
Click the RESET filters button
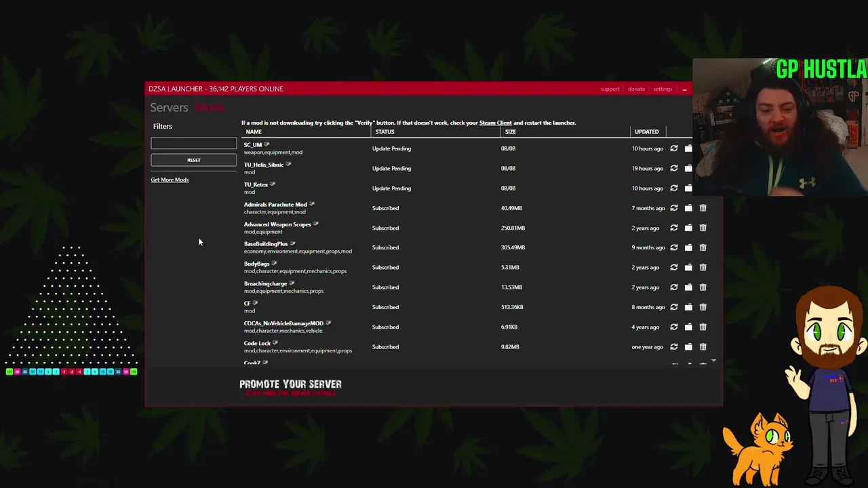tap(194, 160)
